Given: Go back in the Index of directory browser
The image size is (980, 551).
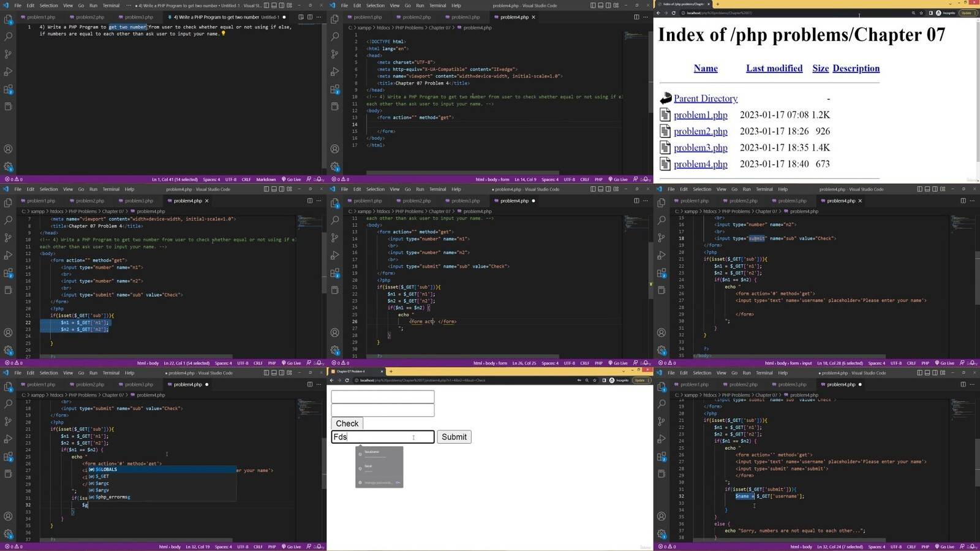Looking at the screenshot, I should [x=658, y=13].
